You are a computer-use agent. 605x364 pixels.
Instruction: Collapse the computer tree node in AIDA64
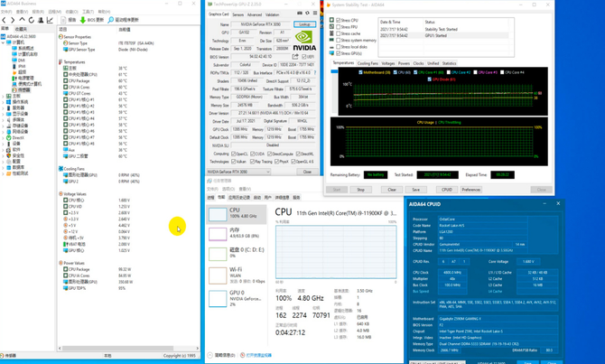pos(5,42)
